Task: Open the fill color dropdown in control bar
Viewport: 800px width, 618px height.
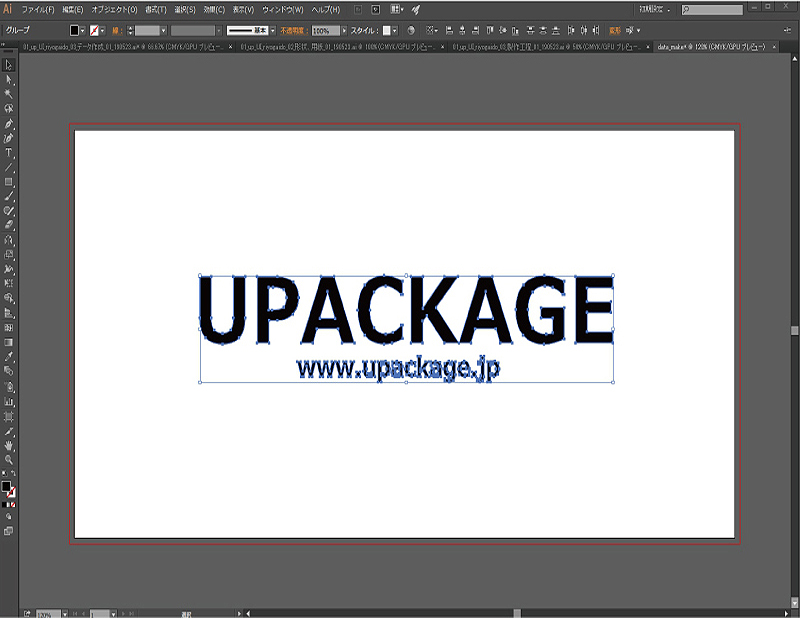Action: point(82,31)
